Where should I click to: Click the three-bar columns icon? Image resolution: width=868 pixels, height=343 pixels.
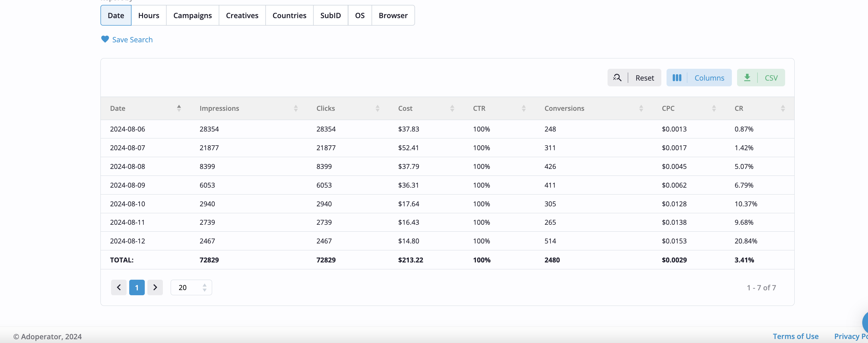click(x=677, y=78)
